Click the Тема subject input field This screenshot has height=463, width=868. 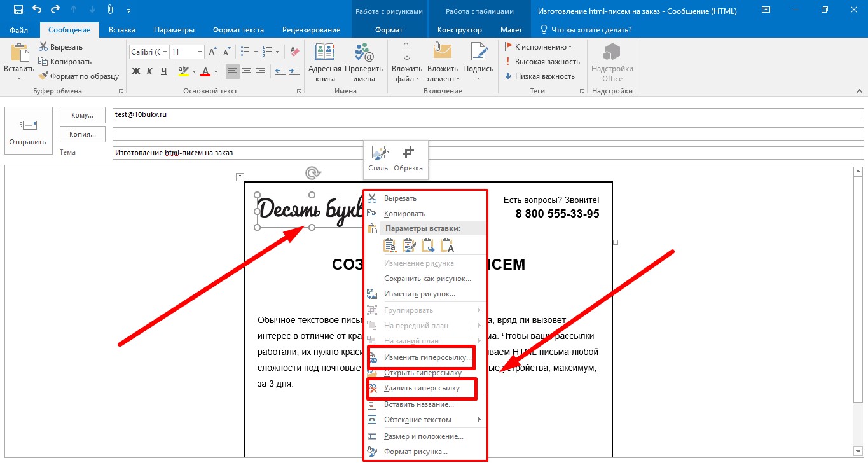tap(488, 153)
